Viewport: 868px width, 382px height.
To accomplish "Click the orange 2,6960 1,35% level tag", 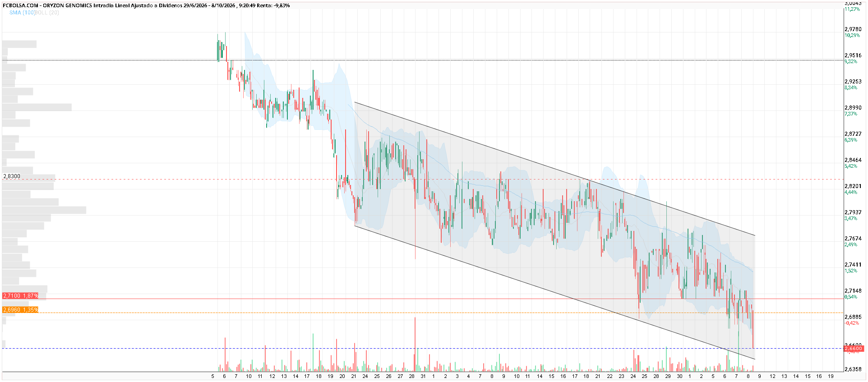I will pyautogui.click(x=20, y=310).
